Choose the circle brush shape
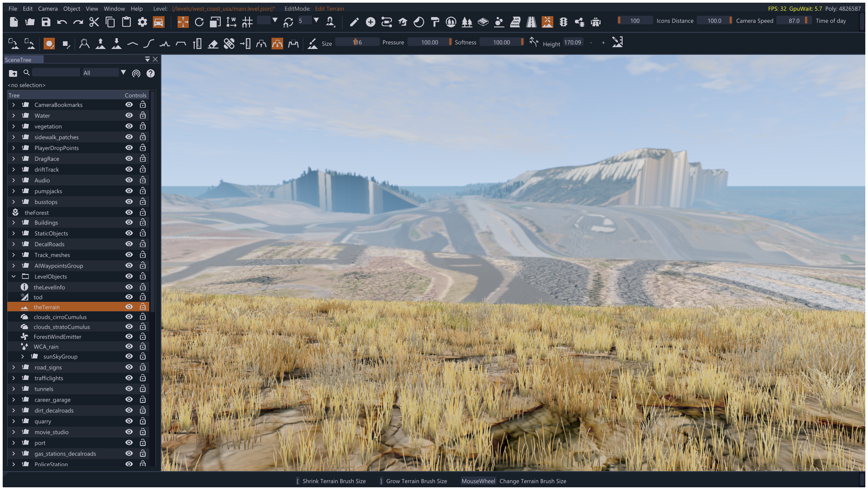 click(49, 44)
